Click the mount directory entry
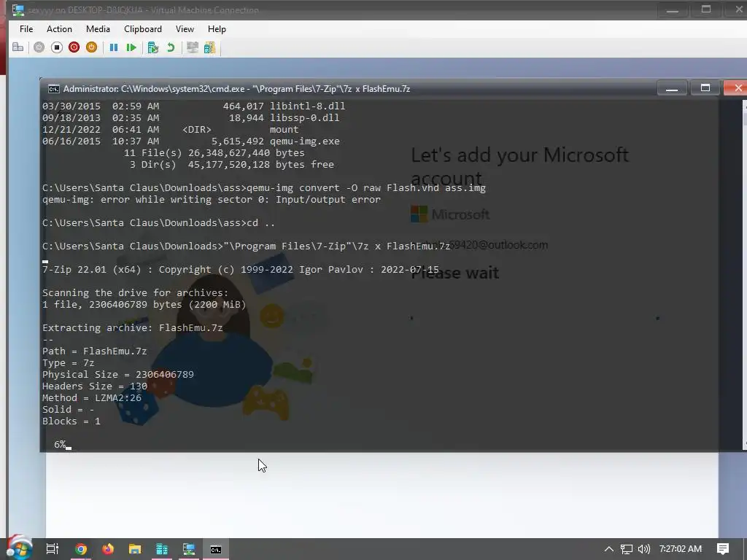The height and width of the screenshot is (560, 747). tap(170, 130)
